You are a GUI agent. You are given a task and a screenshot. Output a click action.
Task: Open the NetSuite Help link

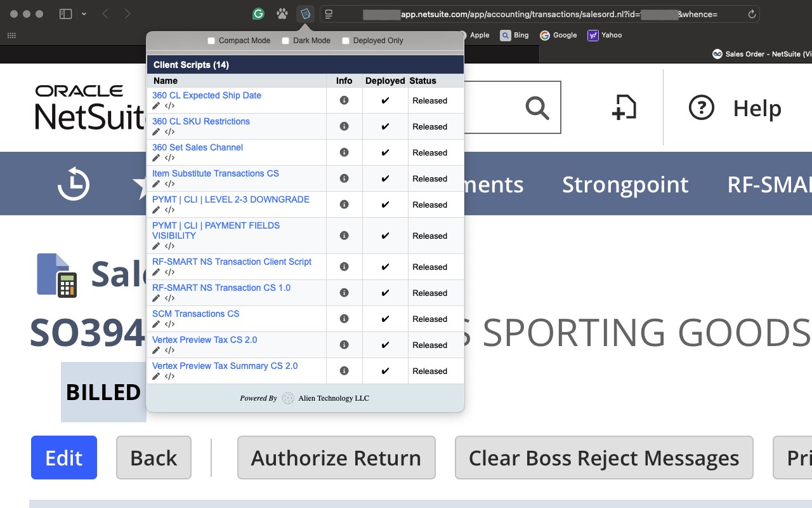tap(735, 109)
